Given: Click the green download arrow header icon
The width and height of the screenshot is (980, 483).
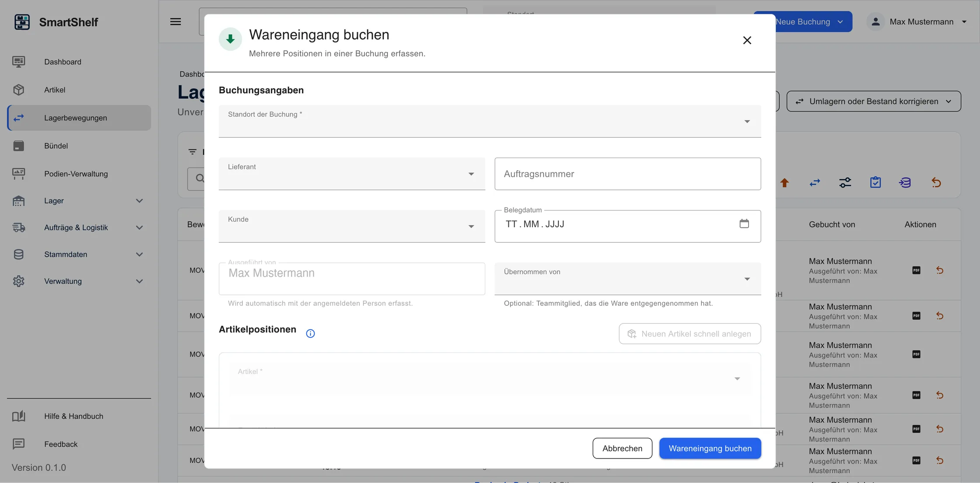Looking at the screenshot, I should [230, 39].
